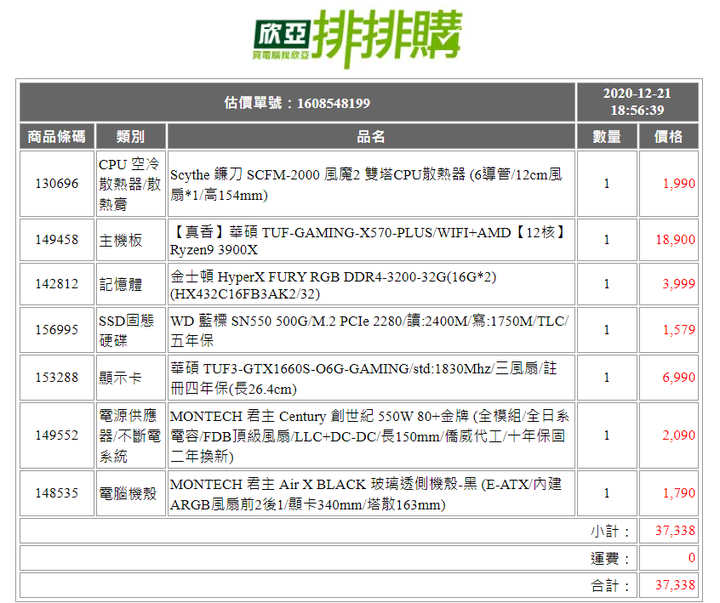The image size is (720, 603).
Task: Click the 顯示卡 category cell
Action: click(130, 378)
